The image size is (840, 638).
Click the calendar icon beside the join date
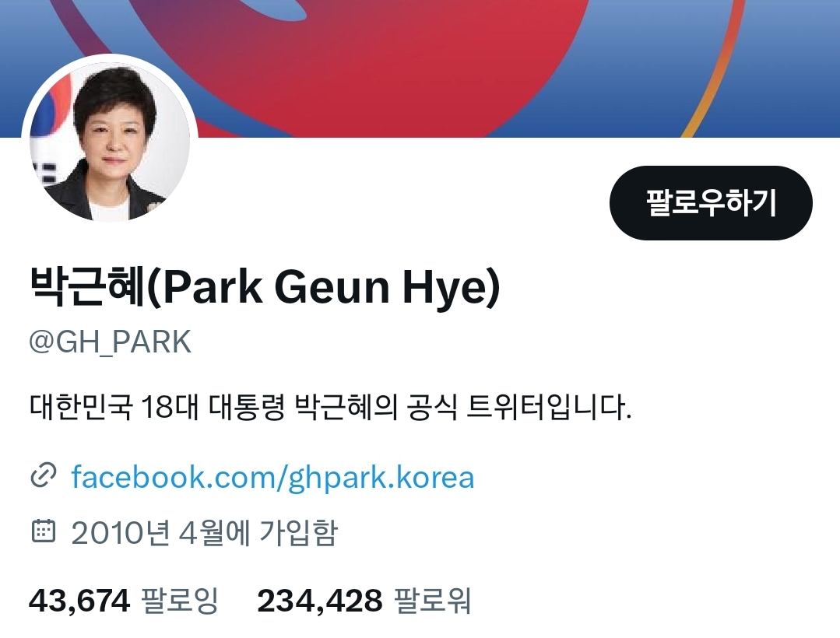coord(44,531)
